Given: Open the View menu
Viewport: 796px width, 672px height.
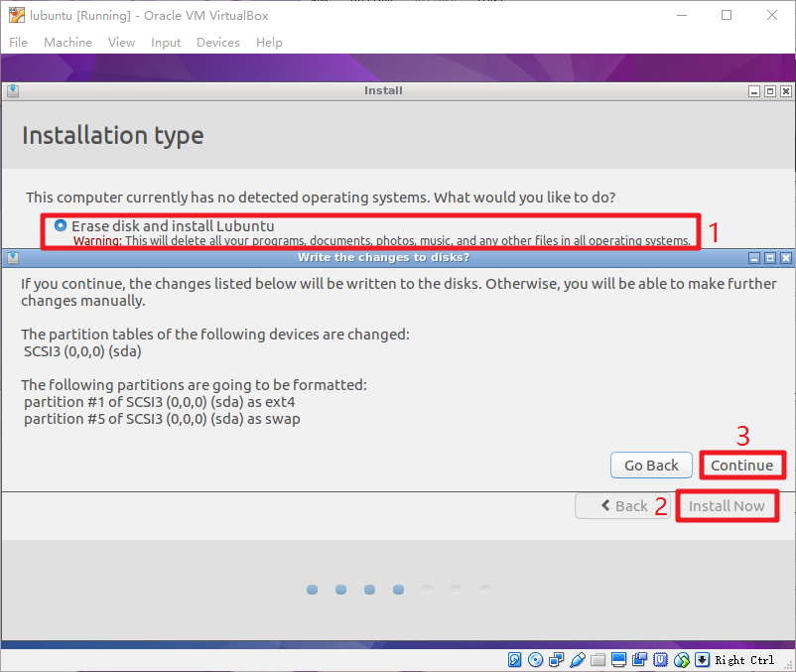Looking at the screenshot, I should point(121,43).
